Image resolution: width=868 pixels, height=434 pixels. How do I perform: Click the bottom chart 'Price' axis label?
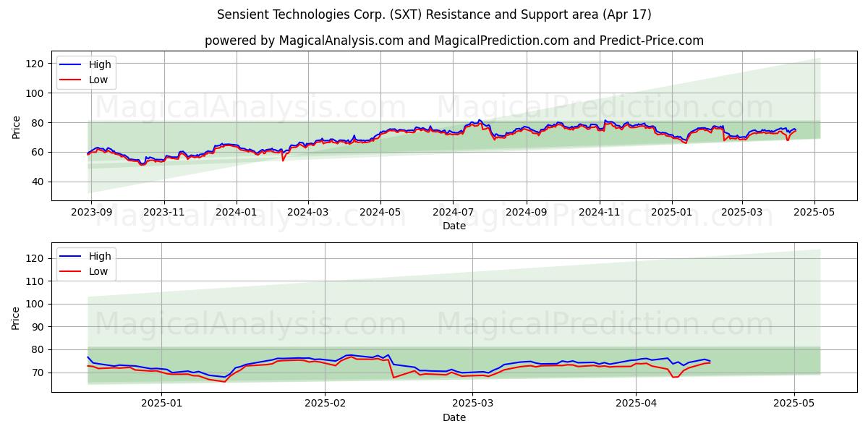click(x=17, y=318)
